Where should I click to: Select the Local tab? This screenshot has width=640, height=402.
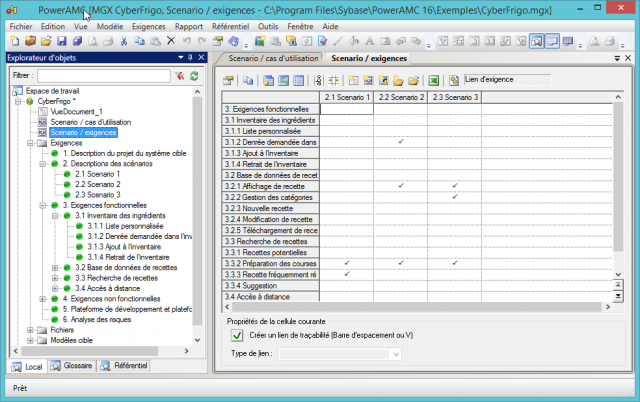[x=27, y=366]
